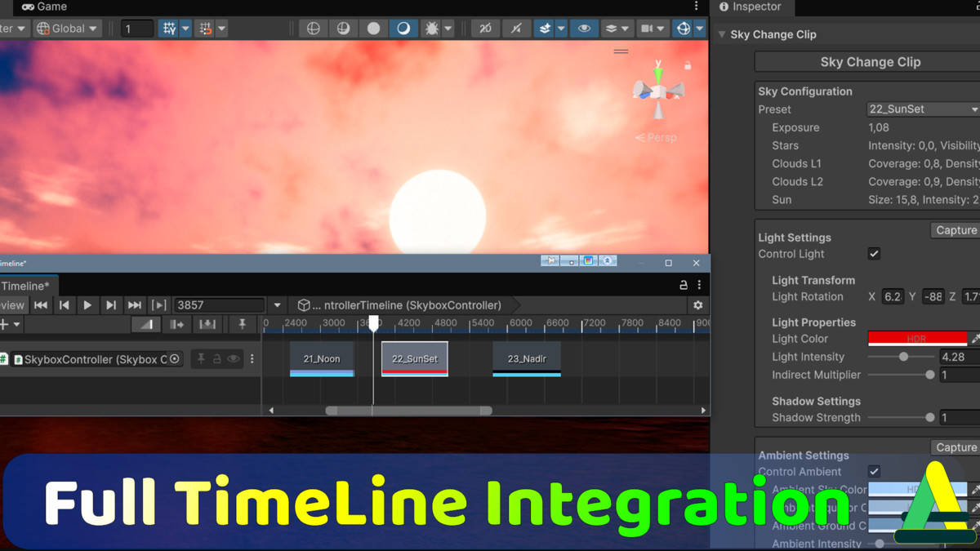Toggle grid snapping icon in Scene toolbar
The height and width of the screenshot is (551, 980).
click(169, 29)
